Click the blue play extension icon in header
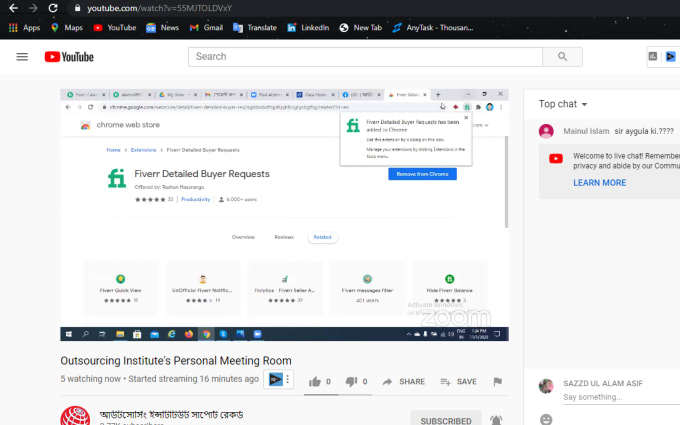This screenshot has height=425, width=680. click(x=670, y=56)
